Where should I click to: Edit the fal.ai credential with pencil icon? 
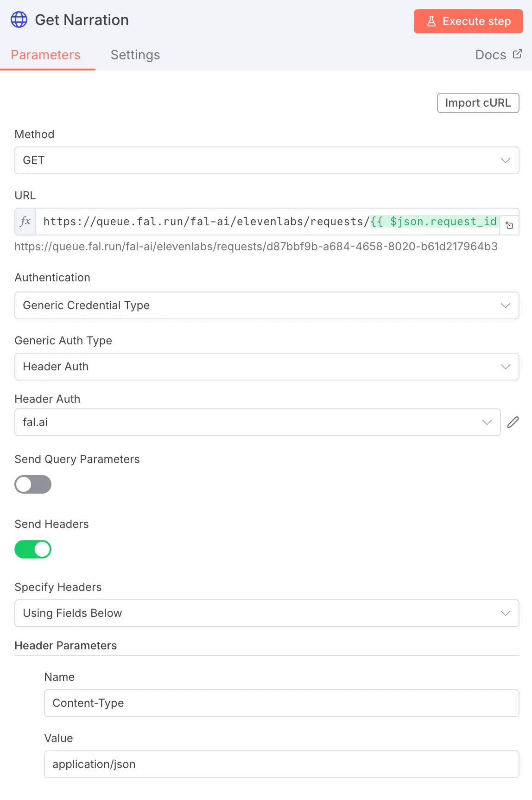point(513,422)
